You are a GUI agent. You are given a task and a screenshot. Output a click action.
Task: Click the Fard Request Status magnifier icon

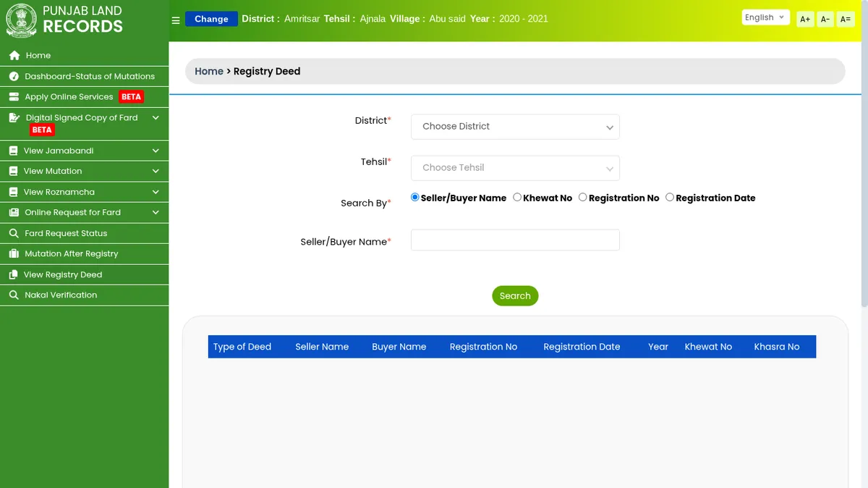[14, 234]
